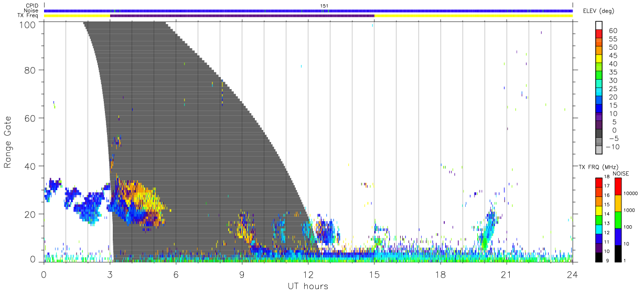Click the 'CPID' label at the top left
Image resolution: width=644 pixels, height=297 pixels.
pos(32,6)
